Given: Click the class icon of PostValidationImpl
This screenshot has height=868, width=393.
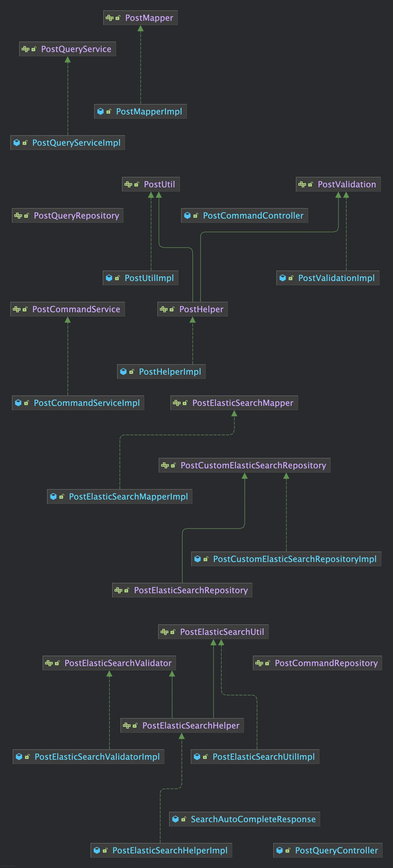Looking at the screenshot, I should [x=282, y=278].
